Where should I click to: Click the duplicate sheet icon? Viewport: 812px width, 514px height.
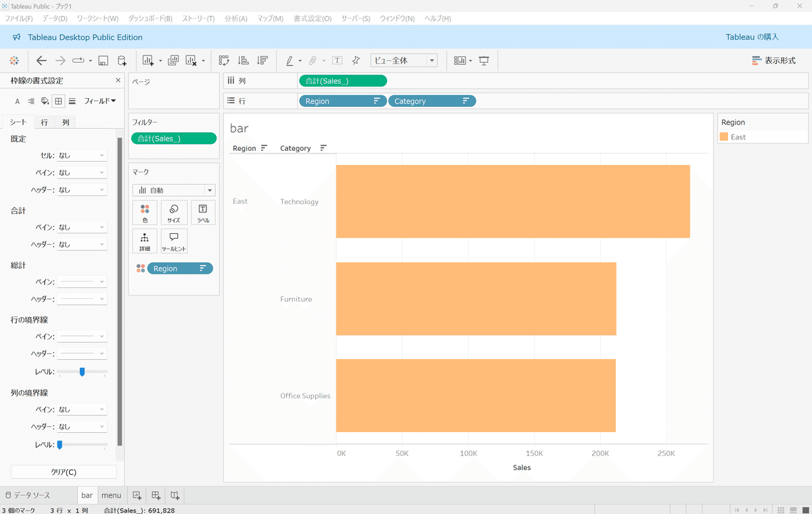(x=173, y=61)
